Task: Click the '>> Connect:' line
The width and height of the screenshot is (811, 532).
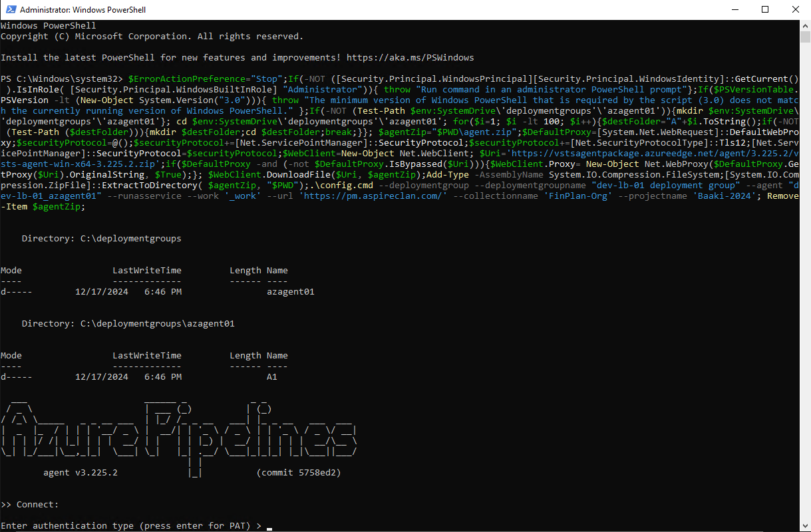Action: (x=30, y=505)
